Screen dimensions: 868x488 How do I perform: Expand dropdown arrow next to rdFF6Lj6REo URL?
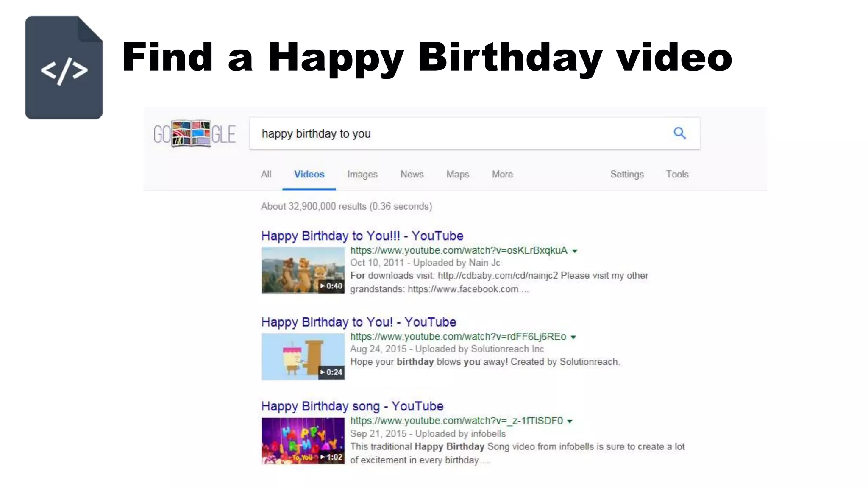pos(573,337)
